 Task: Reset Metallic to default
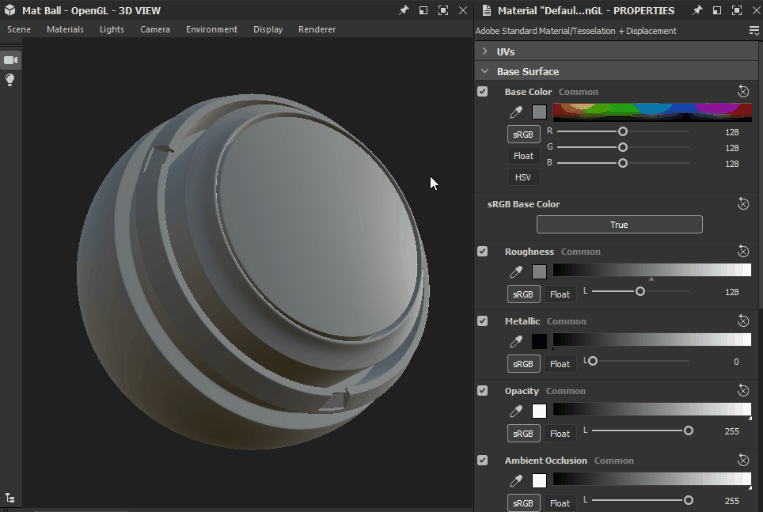pyautogui.click(x=743, y=320)
